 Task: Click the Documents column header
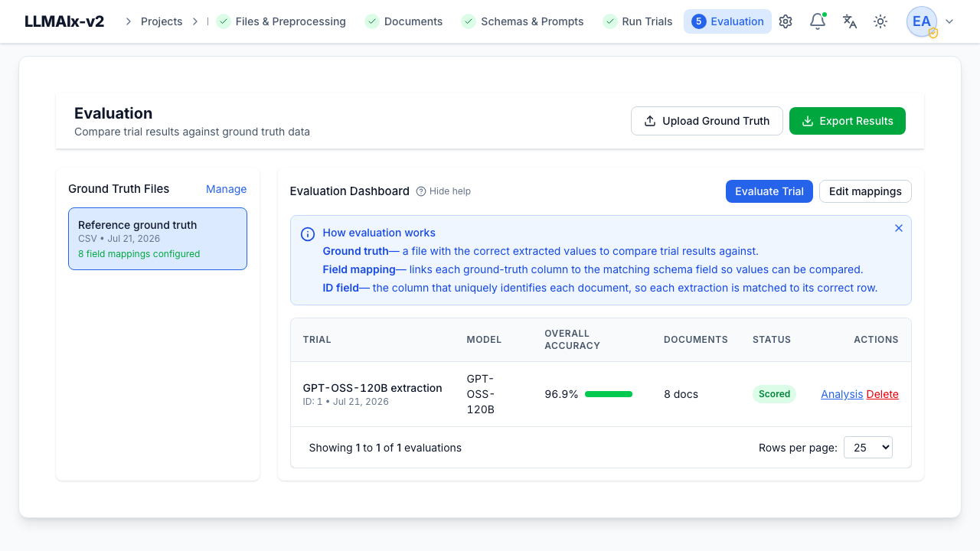point(696,340)
